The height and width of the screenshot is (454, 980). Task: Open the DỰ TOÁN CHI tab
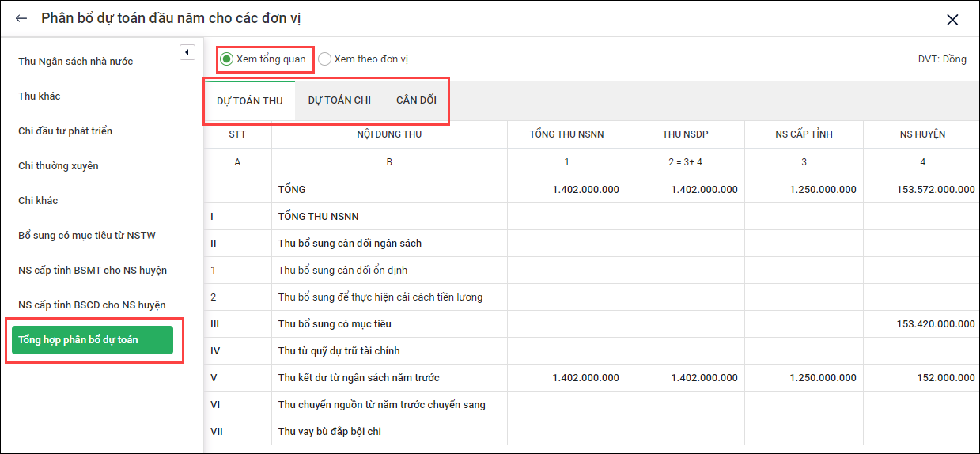(x=339, y=100)
